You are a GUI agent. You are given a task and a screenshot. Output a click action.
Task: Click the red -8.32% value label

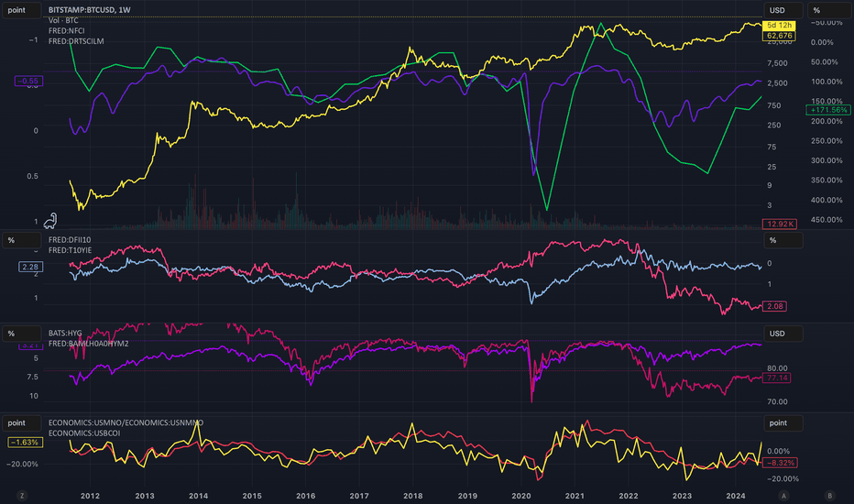coord(780,463)
